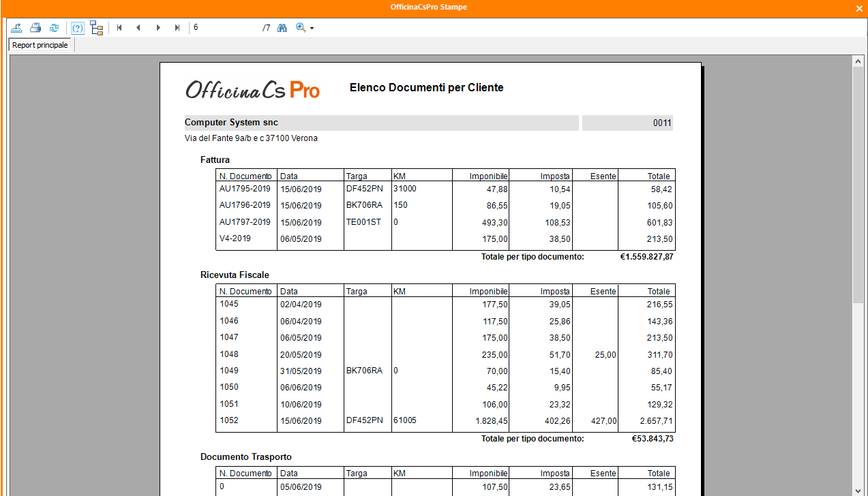868x496 pixels.
Task: Click receipt number 1051
Action: pyautogui.click(x=229, y=403)
